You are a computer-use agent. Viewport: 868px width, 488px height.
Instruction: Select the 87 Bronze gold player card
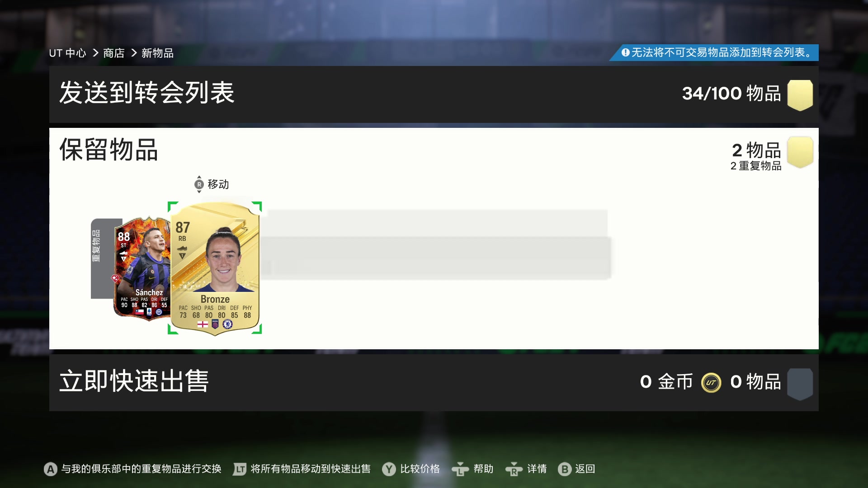coord(215,268)
